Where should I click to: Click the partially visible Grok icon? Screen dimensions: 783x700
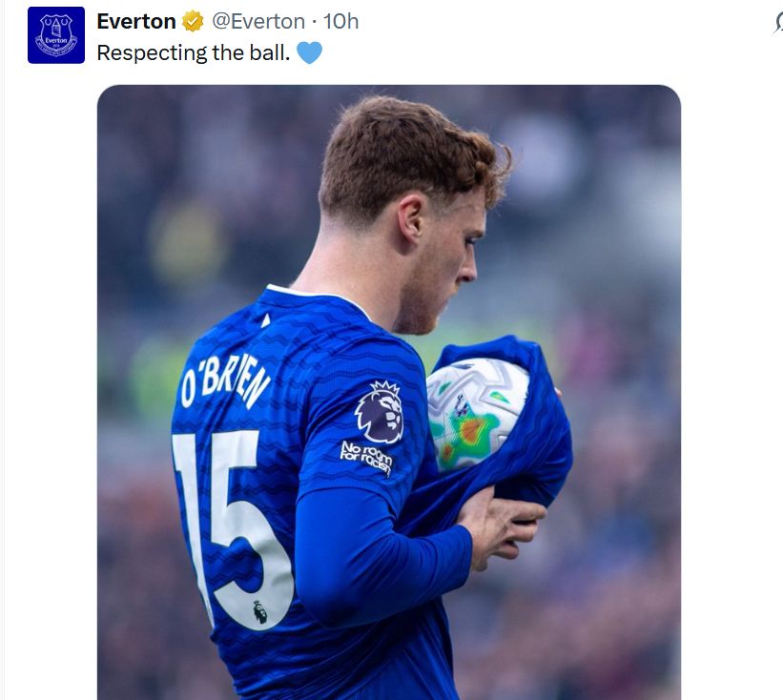click(x=777, y=24)
